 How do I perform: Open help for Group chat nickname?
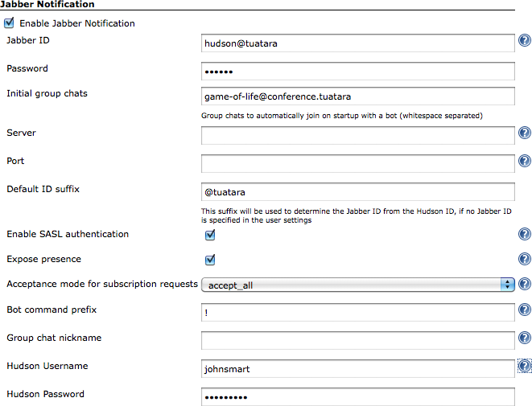525,338
